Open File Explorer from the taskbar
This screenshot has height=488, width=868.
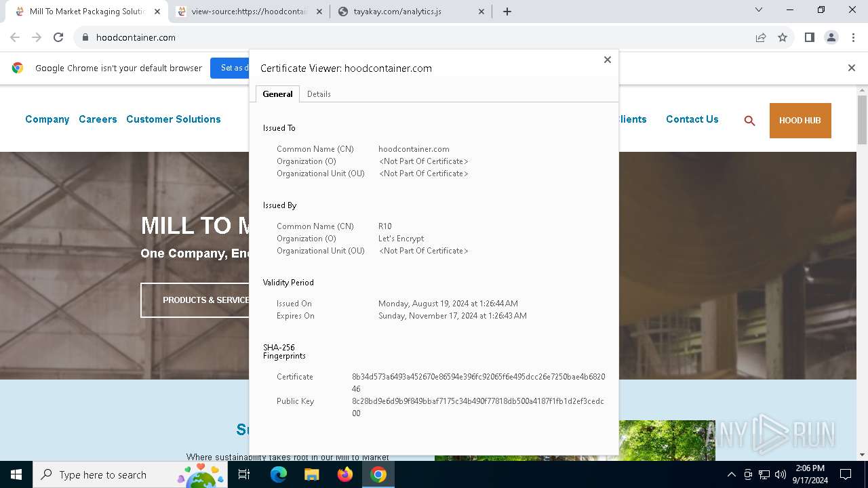pos(311,474)
